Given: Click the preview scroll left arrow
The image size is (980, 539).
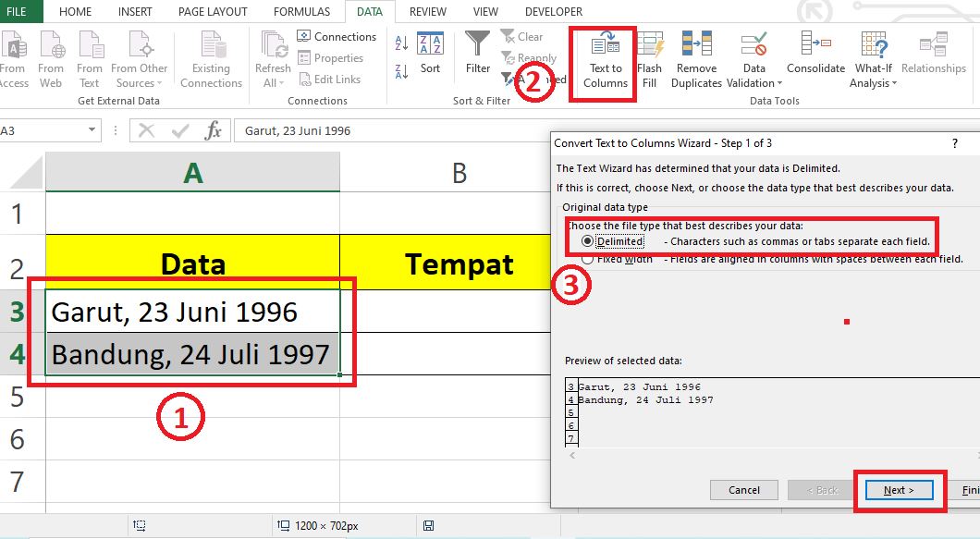Looking at the screenshot, I should pyautogui.click(x=571, y=455).
